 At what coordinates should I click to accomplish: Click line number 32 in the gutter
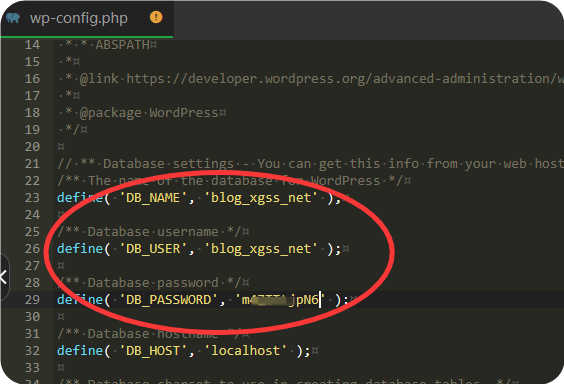point(32,351)
